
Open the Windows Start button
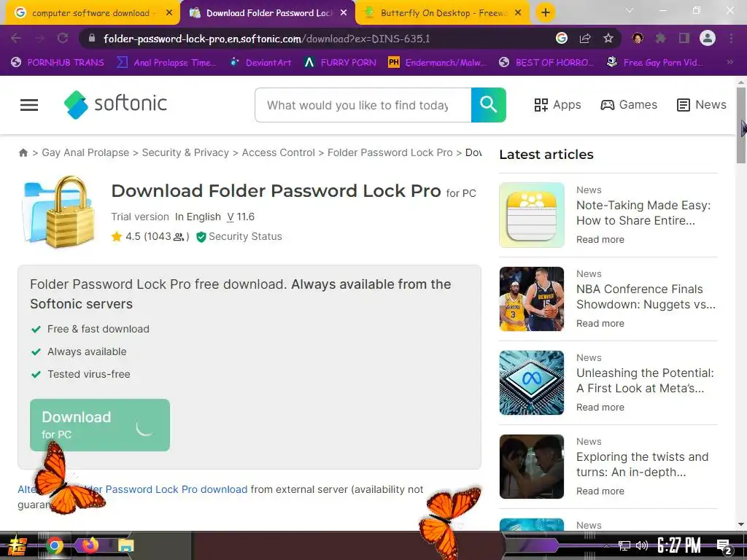tap(18, 545)
